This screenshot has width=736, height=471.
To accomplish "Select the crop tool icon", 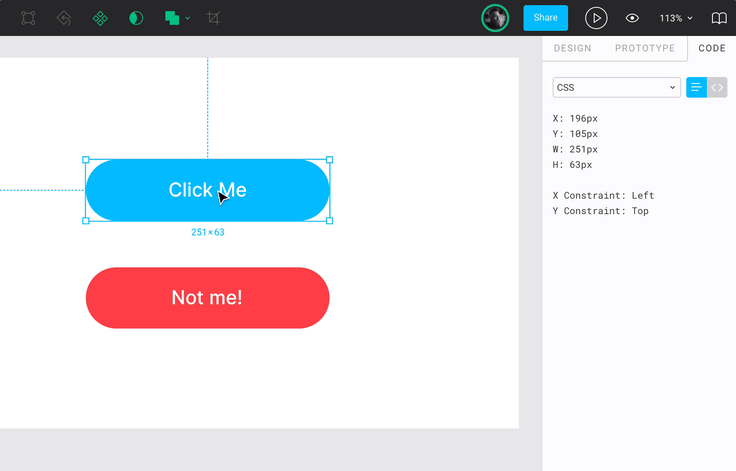I will (x=213, y=18).
